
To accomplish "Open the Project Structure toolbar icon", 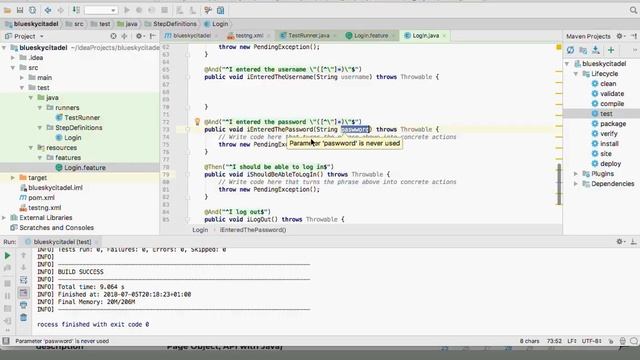I will point(220,10).
